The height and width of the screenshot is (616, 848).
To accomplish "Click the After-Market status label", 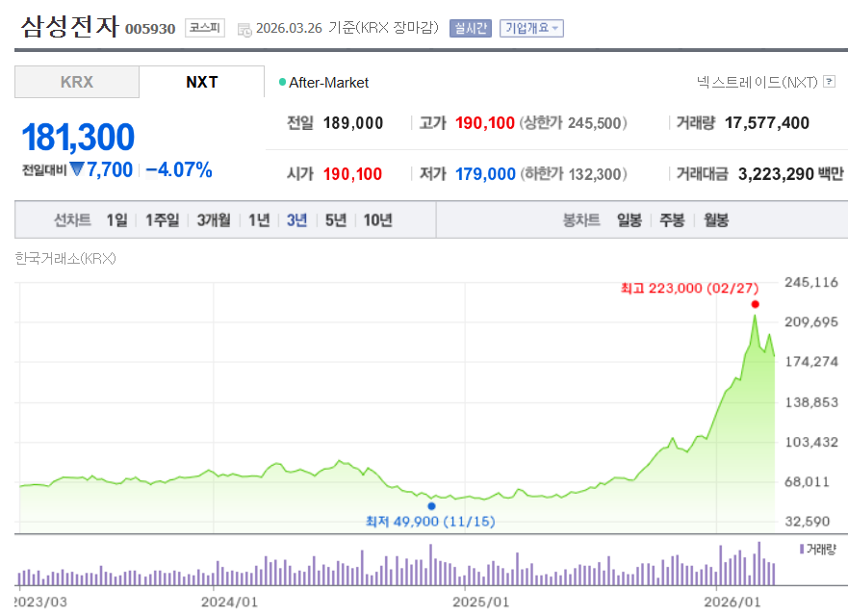I will click(x=329, y=83).
